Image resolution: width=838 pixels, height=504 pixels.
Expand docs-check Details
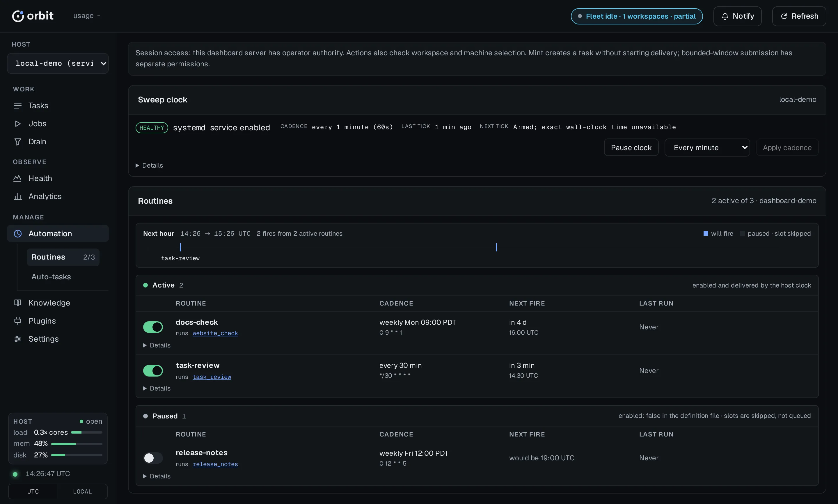coord(157,345)
